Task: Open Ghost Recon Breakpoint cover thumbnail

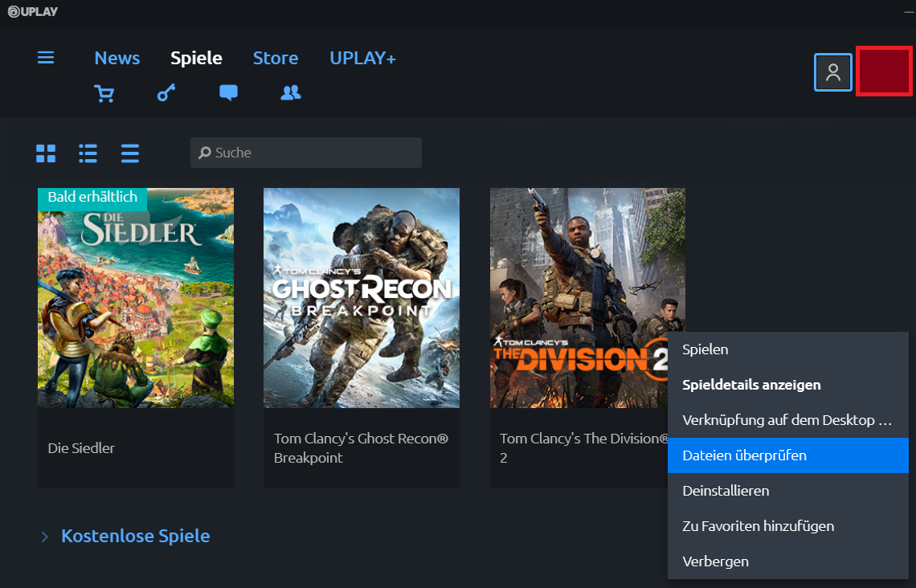Action: click(362, 298)
